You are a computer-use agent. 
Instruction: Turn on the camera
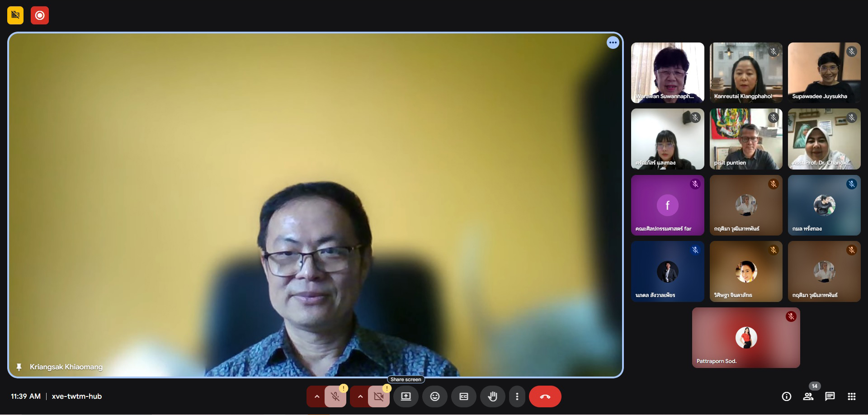pos(378,396)
